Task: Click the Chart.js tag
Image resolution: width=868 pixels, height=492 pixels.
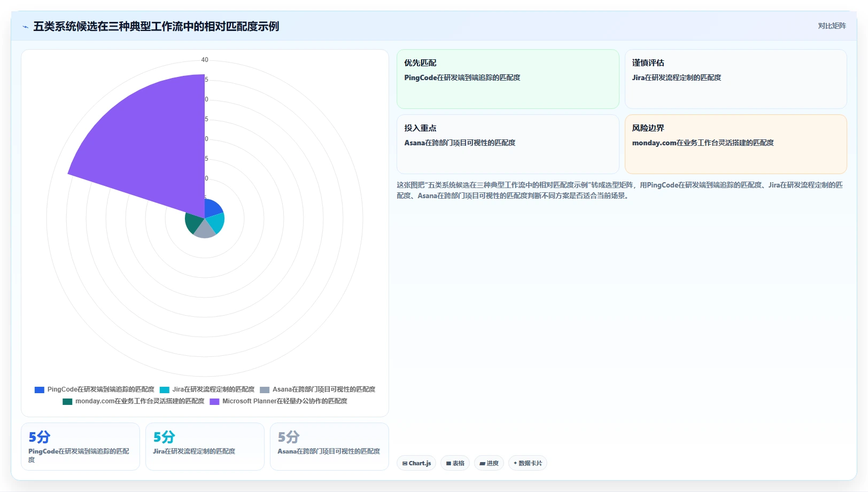Action: tap(416, 463)
